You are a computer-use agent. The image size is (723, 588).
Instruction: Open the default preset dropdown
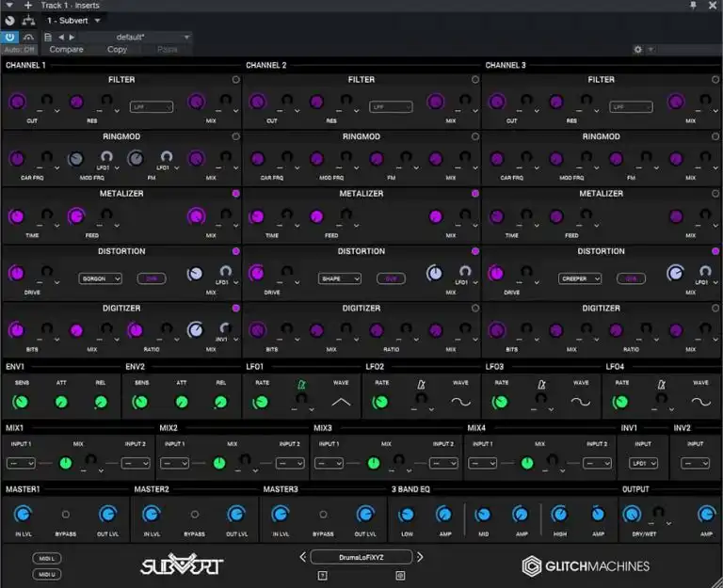[134, 37]
